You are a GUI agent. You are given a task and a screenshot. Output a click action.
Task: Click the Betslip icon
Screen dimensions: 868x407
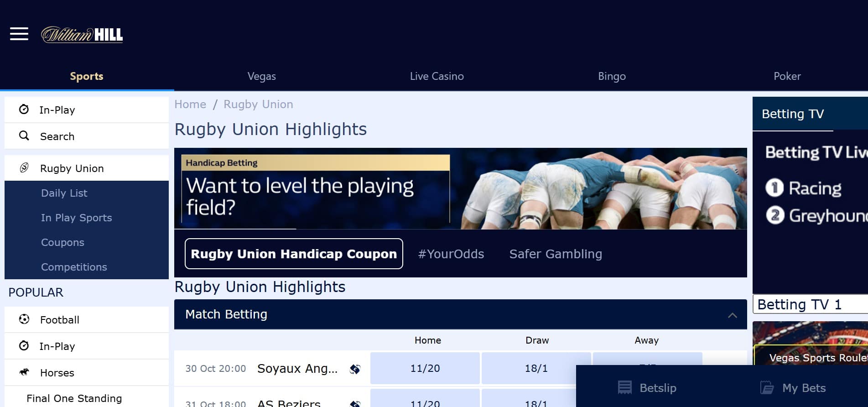[624, 387]
